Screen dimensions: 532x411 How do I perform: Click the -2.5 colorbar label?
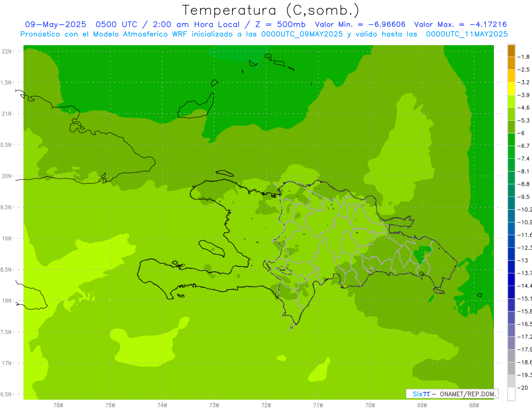point(524,70)
